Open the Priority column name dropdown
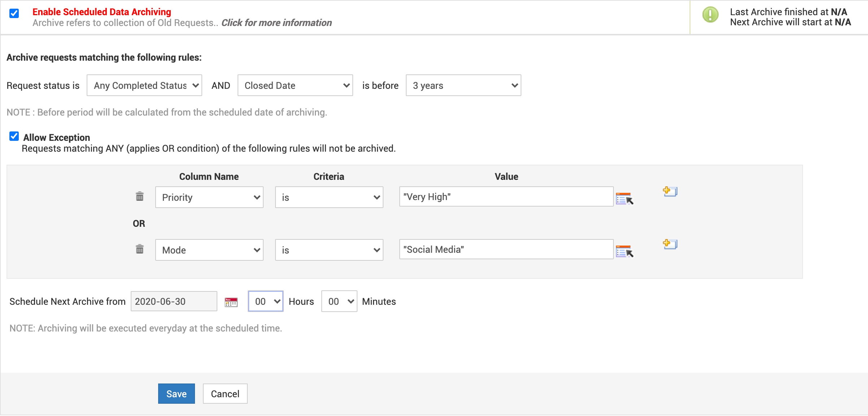 coord(209,197)
